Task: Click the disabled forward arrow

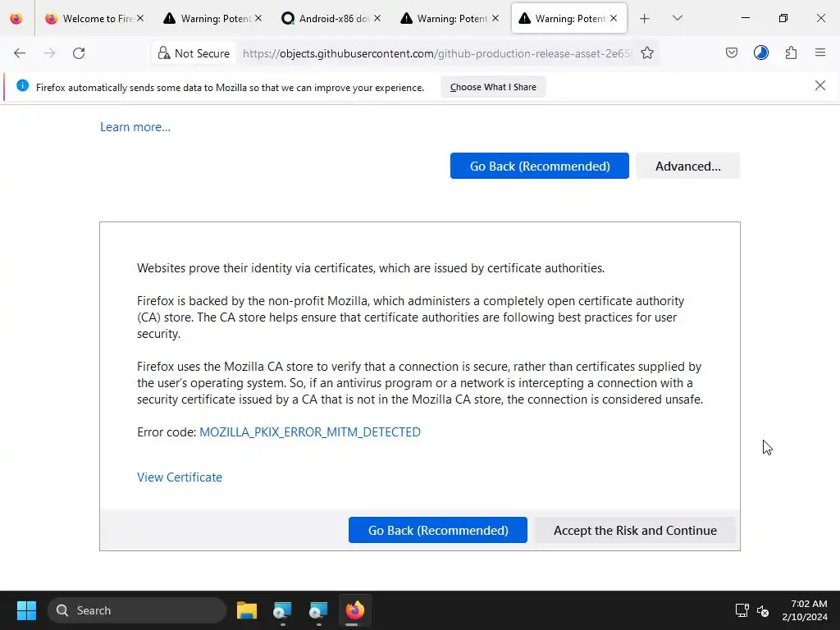Action: pyautogui.click(x=49, y=53)
